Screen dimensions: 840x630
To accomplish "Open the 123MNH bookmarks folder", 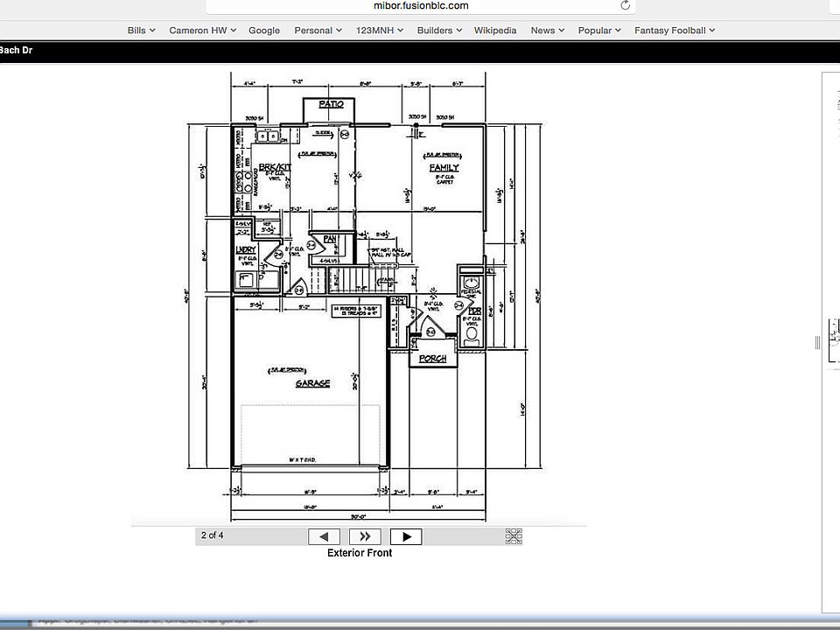I will tap(379, 31).
